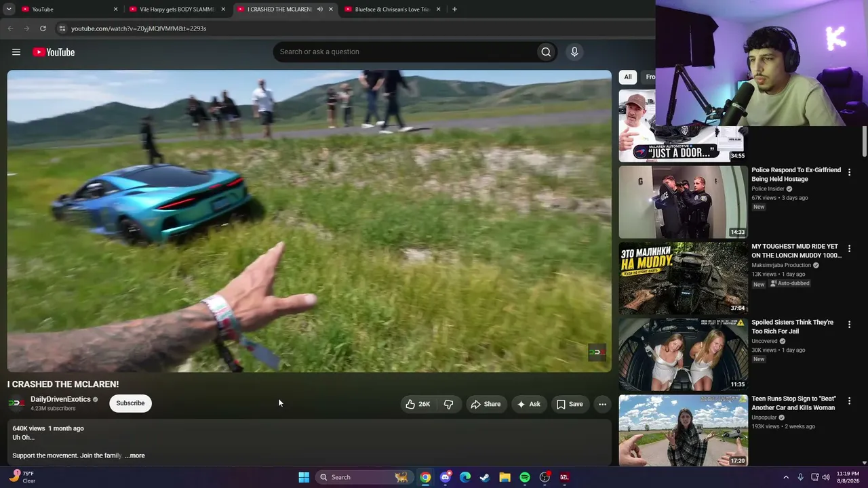Like the video with thumbs up
Image resolution: width=868 pixels, height=488 pixels.
pyautogui.click(x=418, y=404)
